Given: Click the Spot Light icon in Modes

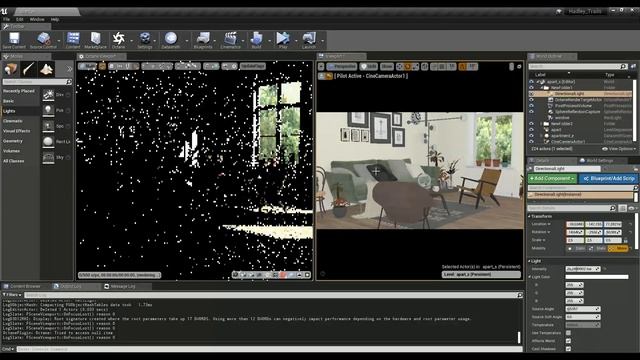Looking at the screenshot, I should tap(48, 126).
